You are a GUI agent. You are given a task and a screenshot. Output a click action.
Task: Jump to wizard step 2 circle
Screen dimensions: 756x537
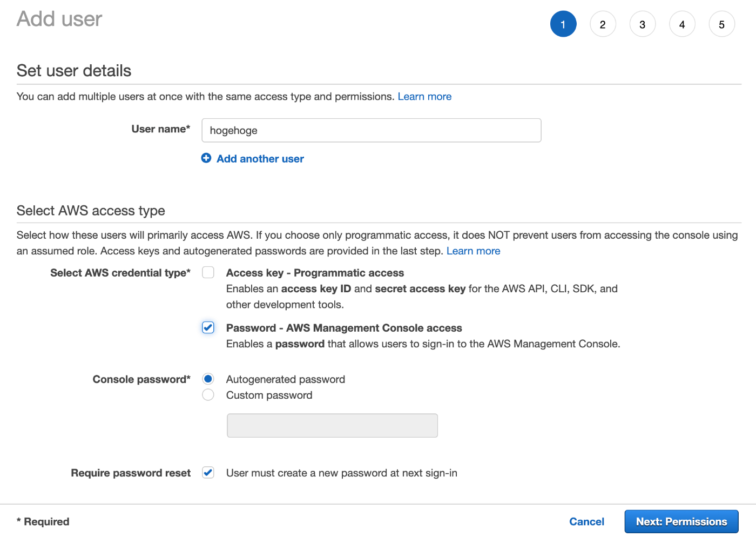(x=603, y=24)
